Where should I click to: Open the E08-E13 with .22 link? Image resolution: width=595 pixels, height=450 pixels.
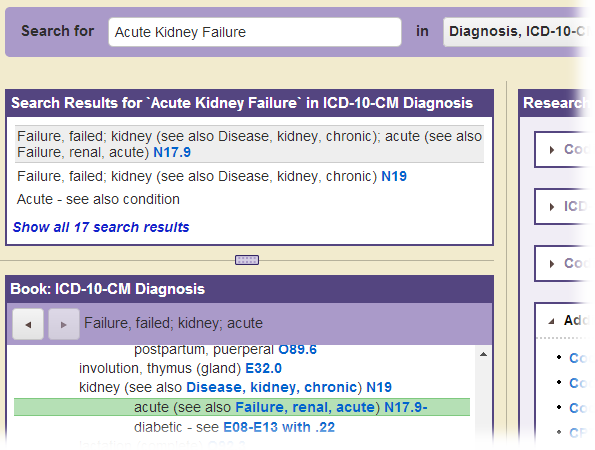click(279, 427)
